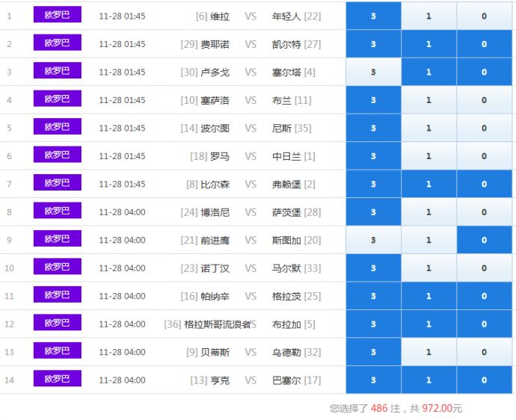Deselect the 0 option for 费耶诺 vs 凯尔特
Viewport: 516px width, 420px height.
(484, 44)
